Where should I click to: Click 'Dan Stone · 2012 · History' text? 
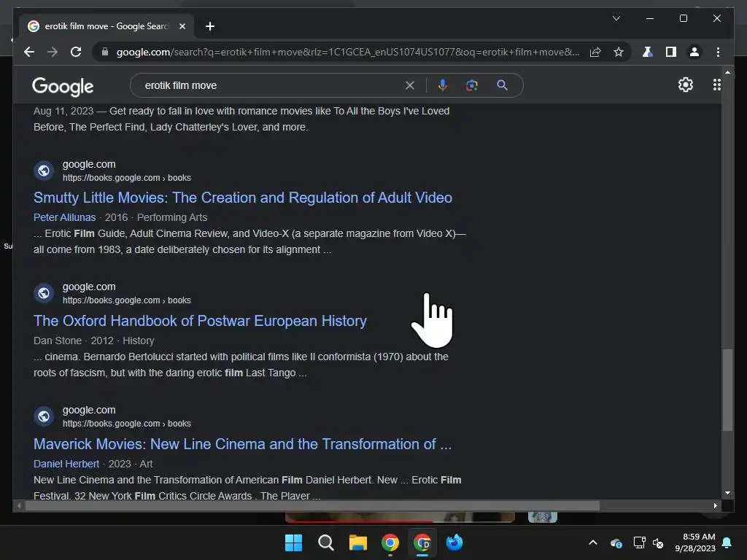[x=94, y=341]
